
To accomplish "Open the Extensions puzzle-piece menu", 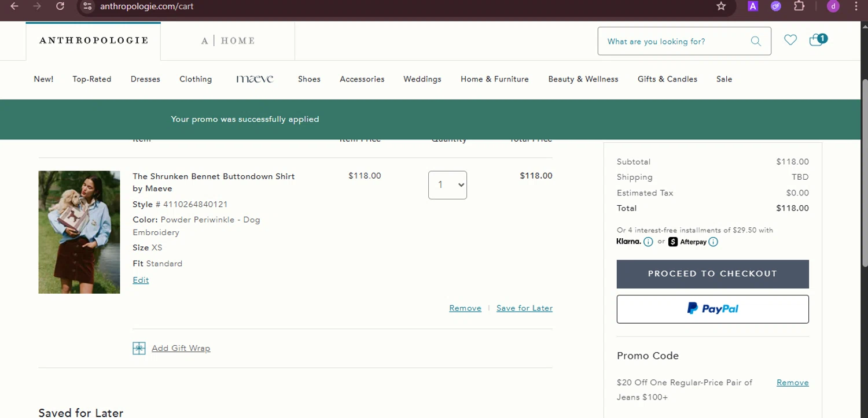I will [799, 6].
